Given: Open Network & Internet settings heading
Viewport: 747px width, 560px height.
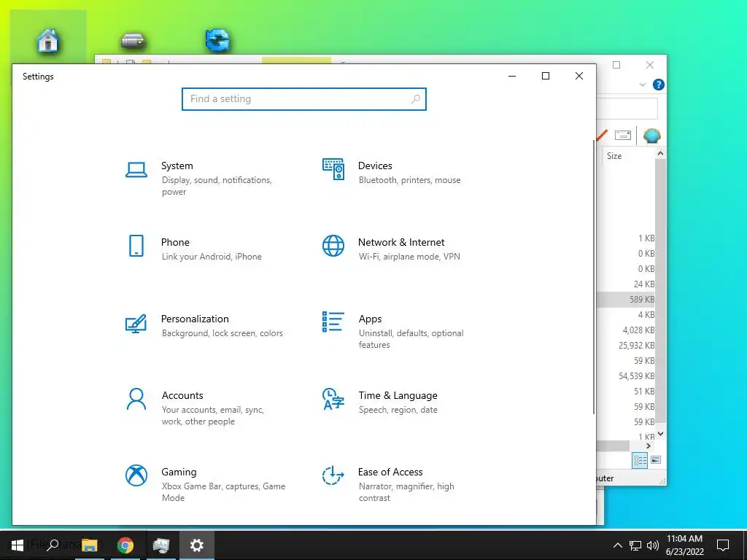Looking at the screenshot, I should point(401,242).
